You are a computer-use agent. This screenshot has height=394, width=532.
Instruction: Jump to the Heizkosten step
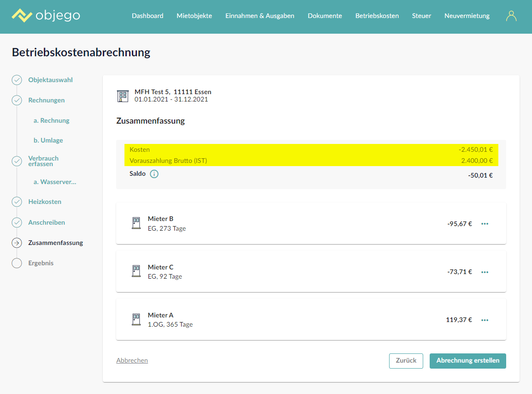point(45,202)
